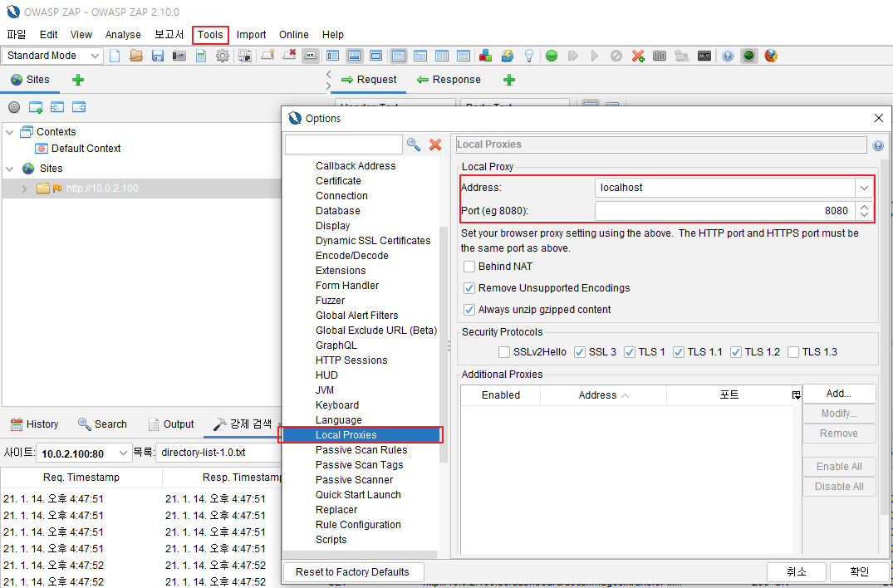The height and width of the screenshot is (588, 893).
Task: Switch to the Output tab
Action: pos(171,424)
